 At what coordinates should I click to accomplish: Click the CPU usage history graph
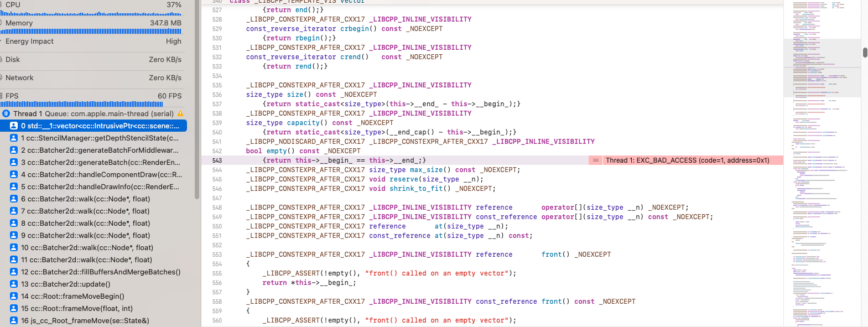coord(91,13)
